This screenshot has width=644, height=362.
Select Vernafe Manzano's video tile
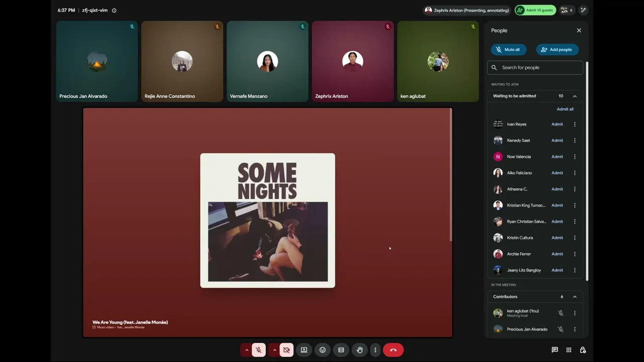267,61
